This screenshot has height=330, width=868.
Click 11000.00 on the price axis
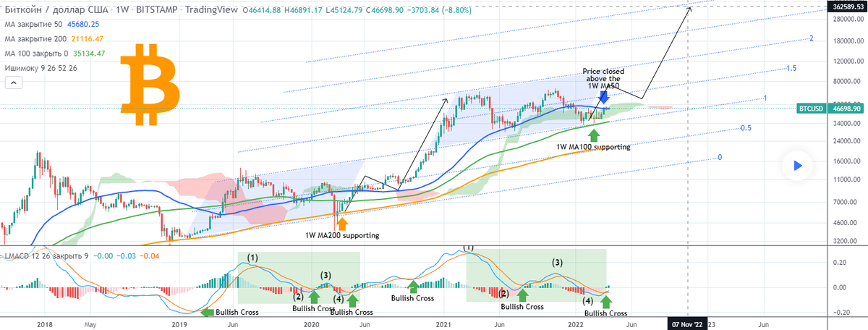[846, 180]
